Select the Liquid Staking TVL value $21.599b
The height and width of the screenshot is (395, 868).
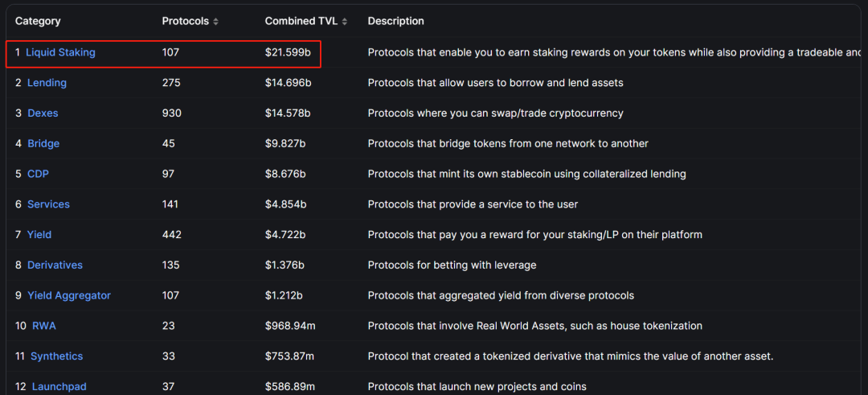pyautogui.click(x=289, y=52)
